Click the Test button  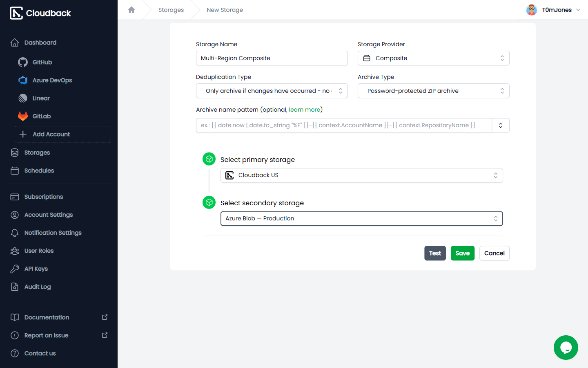[435, 253]
